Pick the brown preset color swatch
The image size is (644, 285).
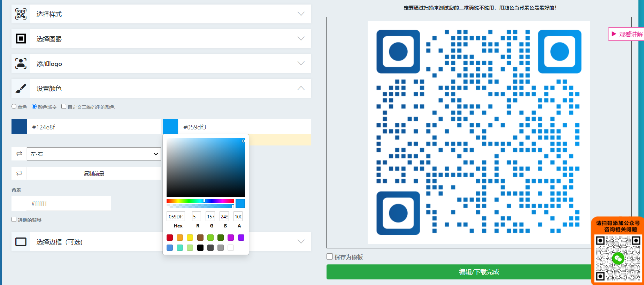click(x=200, y=238)
